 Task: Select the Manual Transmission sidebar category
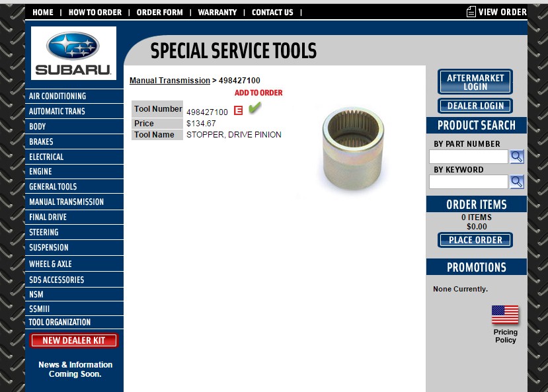(74, 202)
